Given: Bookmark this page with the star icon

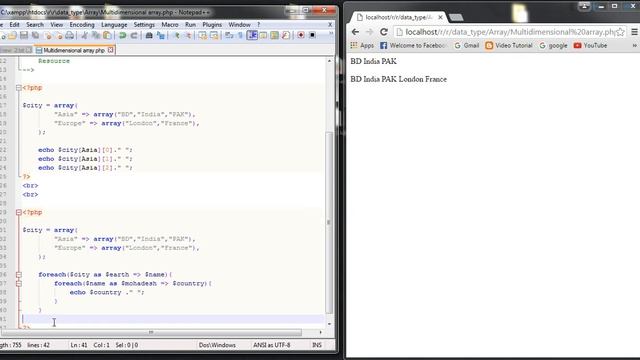Looking at the screenshot, I should point(620,32).
